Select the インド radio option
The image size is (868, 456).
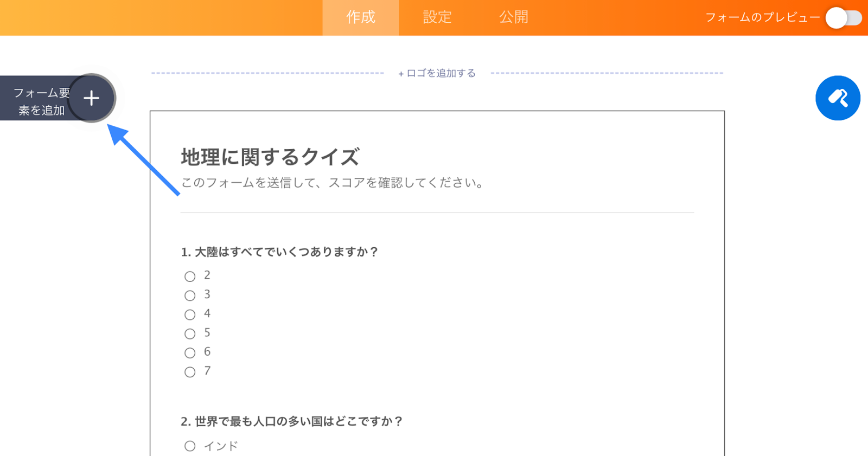tap(190, 446)
